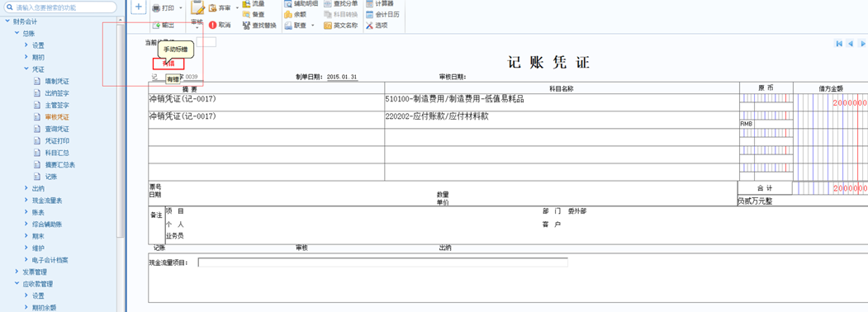
Task: Click the 输出 export icon
Action: tap(156, 26)
